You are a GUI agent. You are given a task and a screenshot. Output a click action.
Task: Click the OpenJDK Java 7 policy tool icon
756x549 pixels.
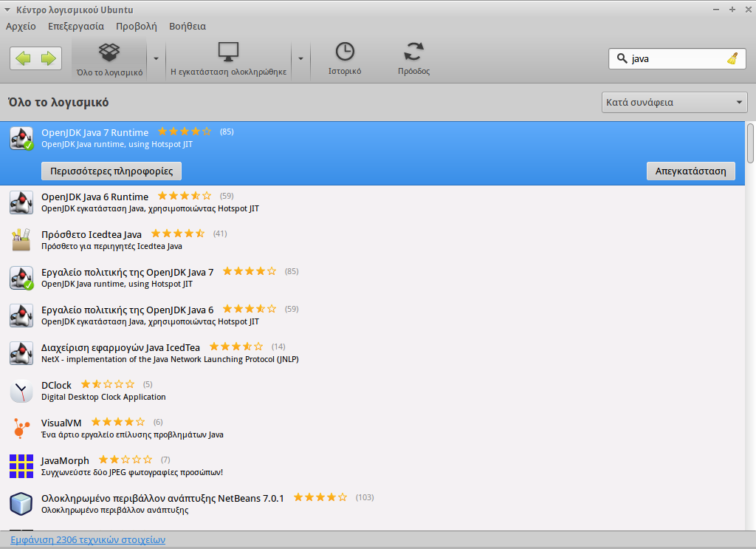(x=21, y=278)
